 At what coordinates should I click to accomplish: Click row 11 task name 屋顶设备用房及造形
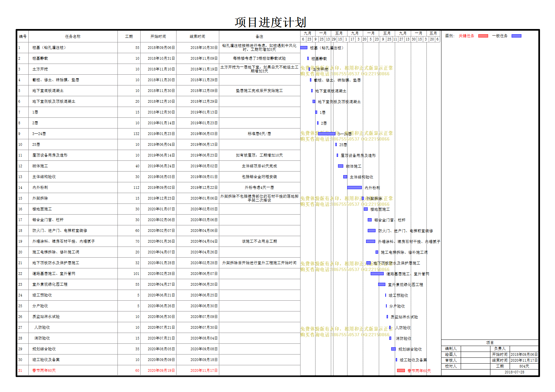[x=50, y=155]
